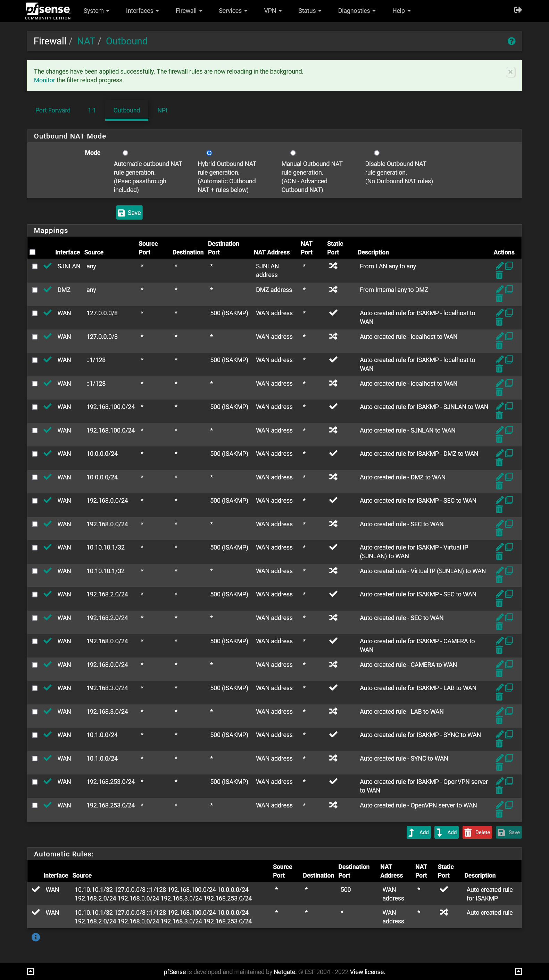Select Disable Outbound NAT rule generation mode

pos(377,153)
